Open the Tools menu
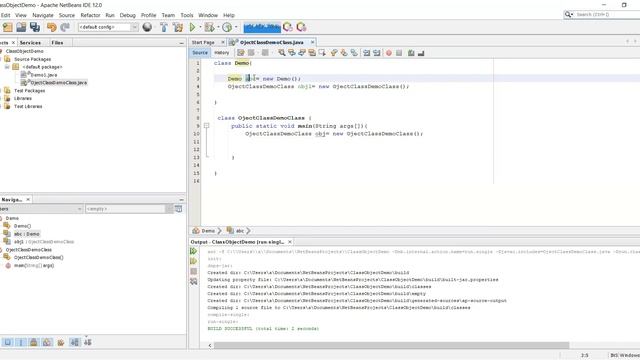 point(187,15)
